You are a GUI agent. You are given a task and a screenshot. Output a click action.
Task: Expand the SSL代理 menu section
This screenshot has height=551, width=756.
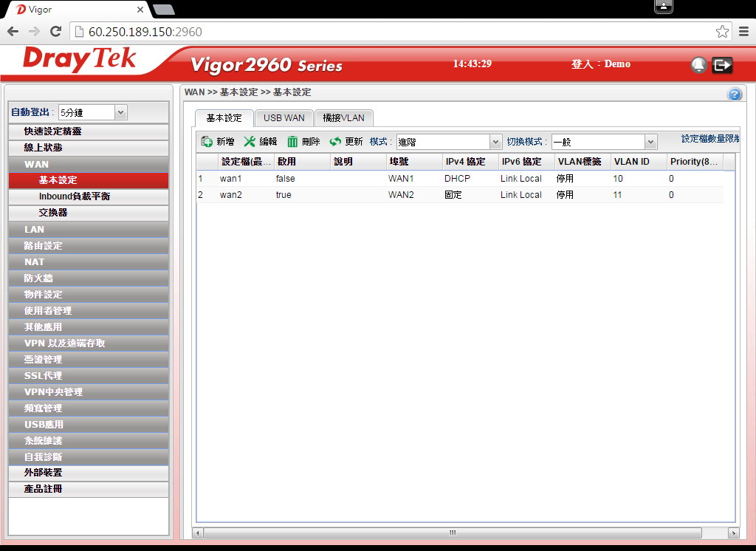click(x=89, y=375)
